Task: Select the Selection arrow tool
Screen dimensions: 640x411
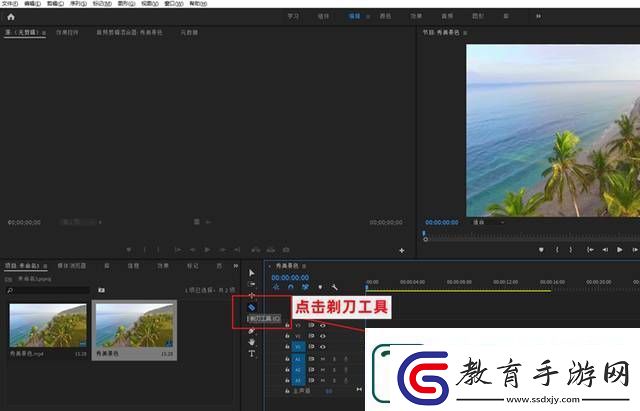Action: point(251,273)
